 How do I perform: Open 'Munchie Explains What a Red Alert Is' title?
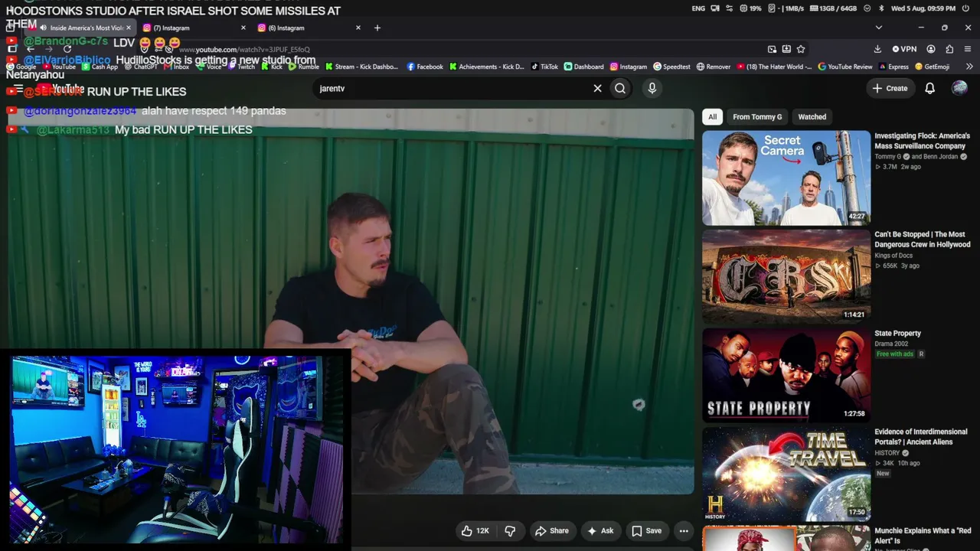point(923,536)
